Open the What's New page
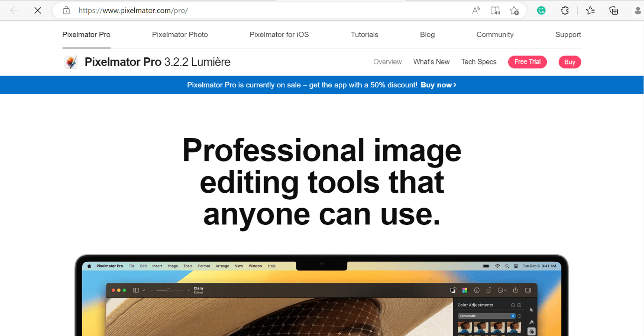The height and width of the screenshot is (336, 644). click(431, 62)
